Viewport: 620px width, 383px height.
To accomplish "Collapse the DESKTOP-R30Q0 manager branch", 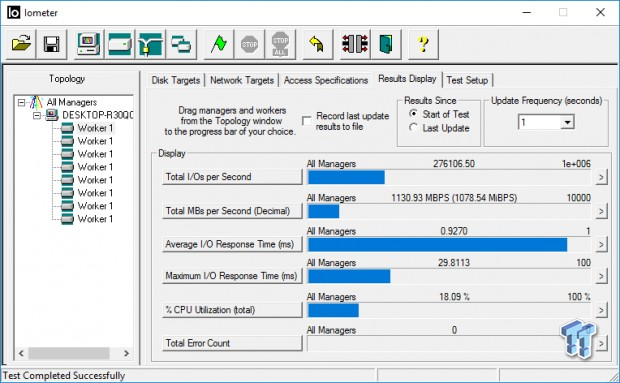I will (x=37, y=115).
